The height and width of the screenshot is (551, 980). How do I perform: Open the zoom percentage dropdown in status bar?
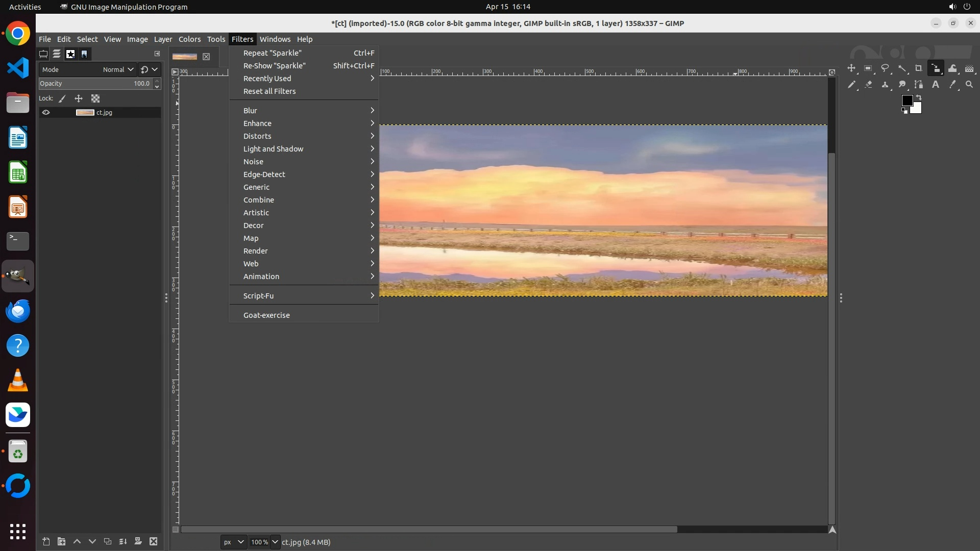point(275,542)
